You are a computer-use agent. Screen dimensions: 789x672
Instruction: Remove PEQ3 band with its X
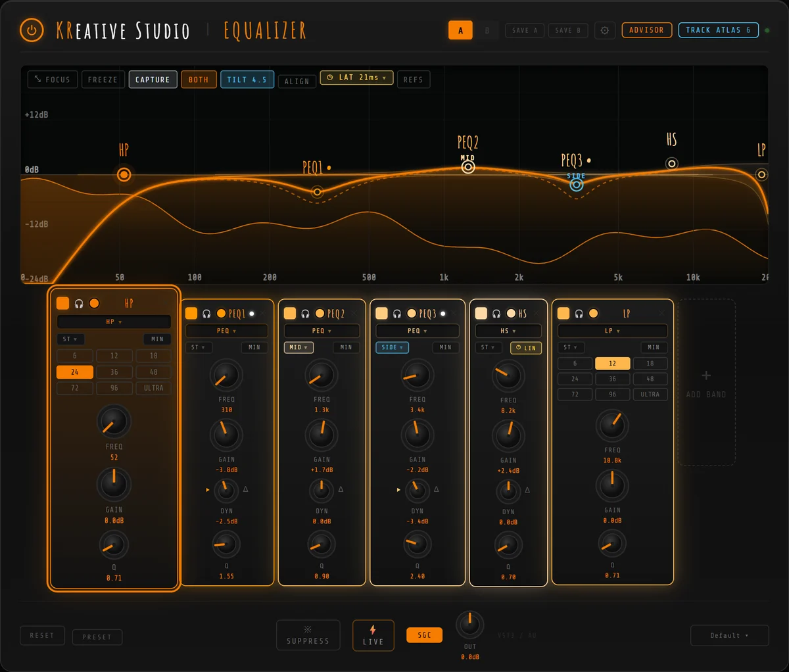pos(453,314)
